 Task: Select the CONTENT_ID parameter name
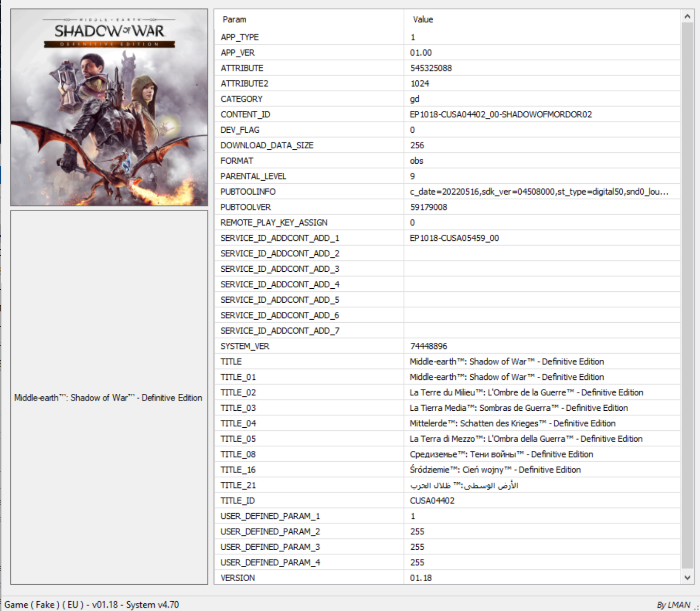pos(245,114)
